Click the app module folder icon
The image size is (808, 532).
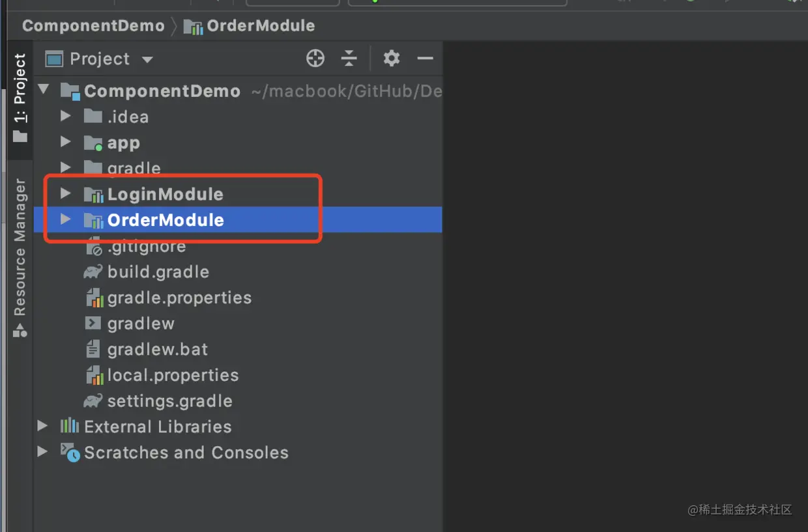[93, 143]
